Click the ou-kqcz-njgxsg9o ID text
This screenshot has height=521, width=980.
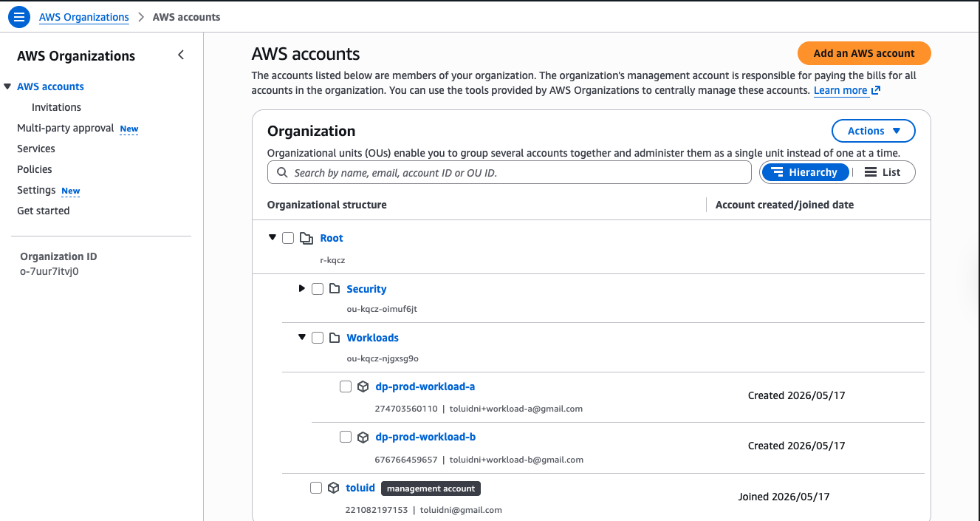383,358
